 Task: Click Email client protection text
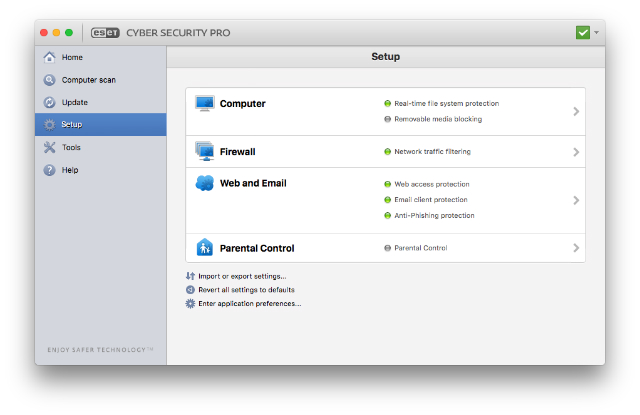pos(431,200)
